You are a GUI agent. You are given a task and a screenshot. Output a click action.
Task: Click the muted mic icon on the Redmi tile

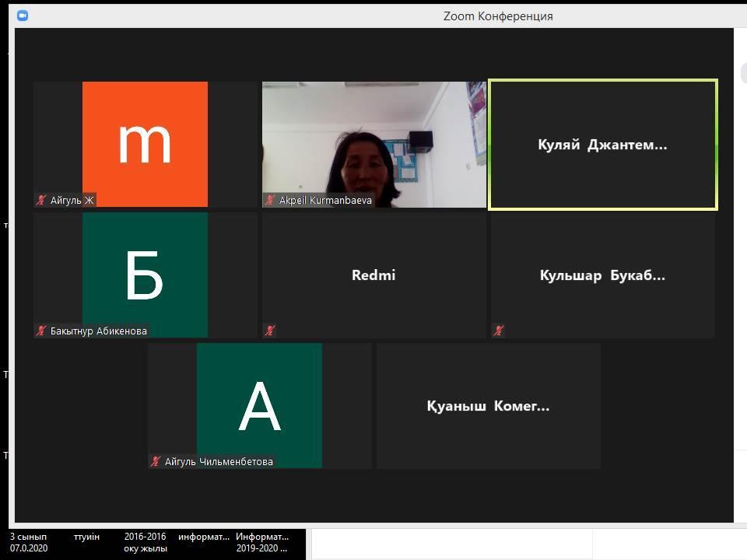click(268, 331)
